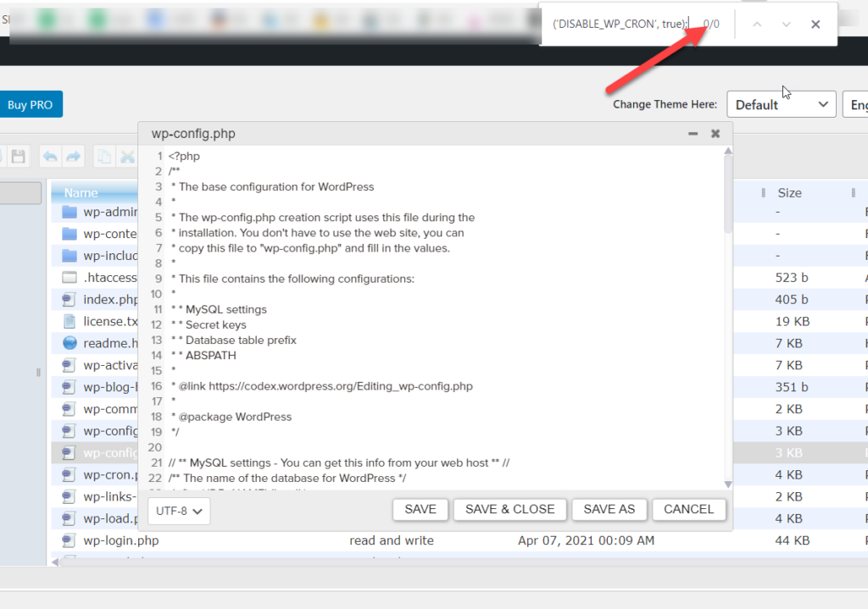The width and height of the screenshot is (868, 609).
Task: Close the browser find bar
Action: (x=815, y=25)
